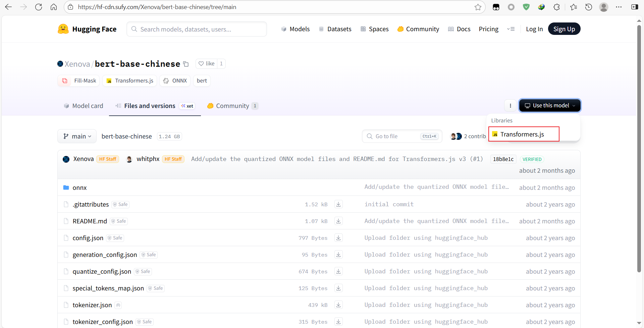
Task: Click the Transformers.js tag
Action: (x=129, y=81)
